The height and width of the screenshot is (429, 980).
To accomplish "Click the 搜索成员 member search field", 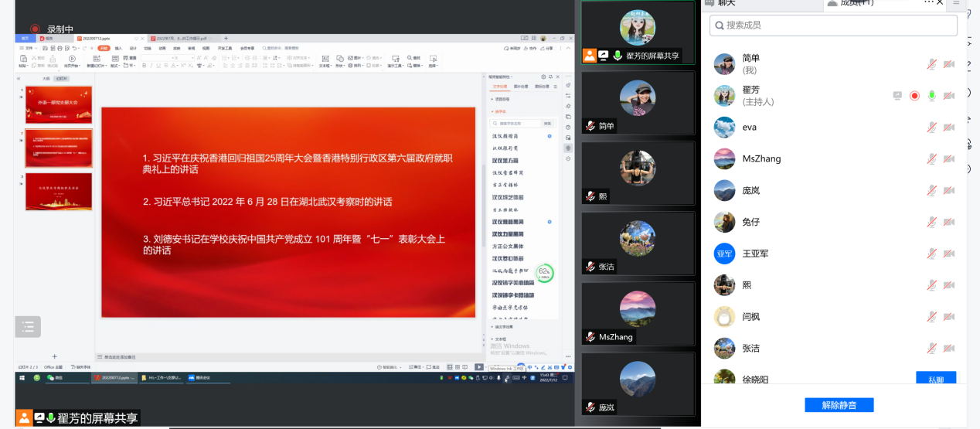I will (x=833, y=26).
